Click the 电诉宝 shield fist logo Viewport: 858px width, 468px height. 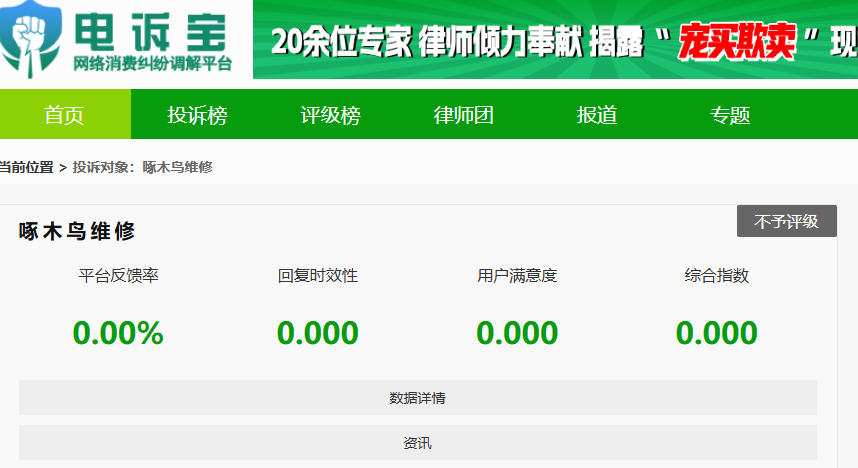(30, 39)
